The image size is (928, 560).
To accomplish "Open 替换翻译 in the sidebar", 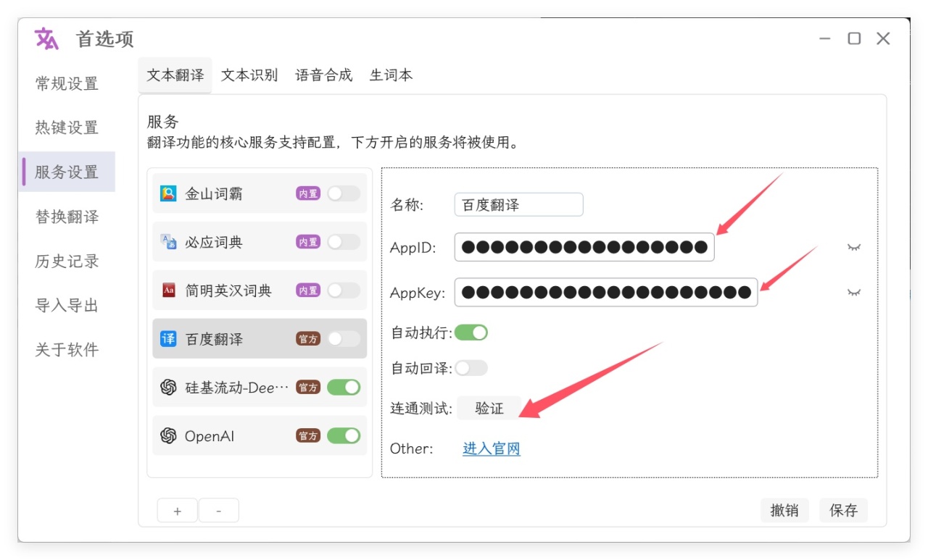I will pyautogui.click(x=67, y=217).
